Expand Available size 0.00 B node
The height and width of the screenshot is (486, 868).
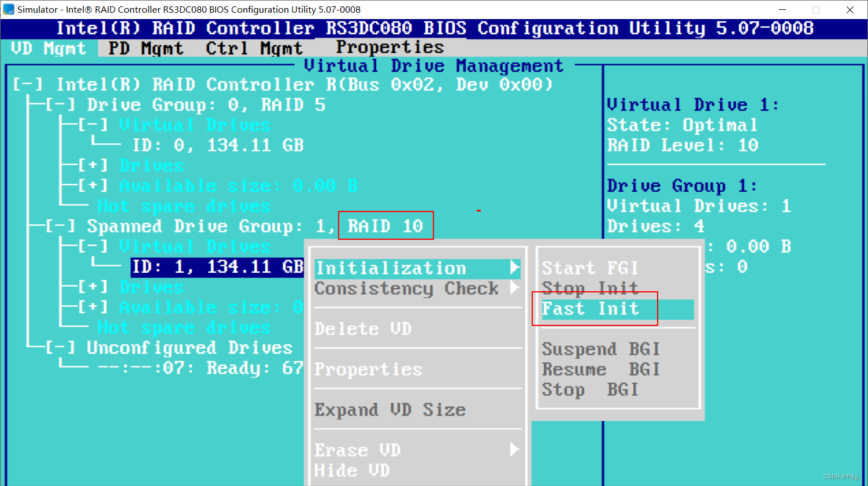pos(93,186)
